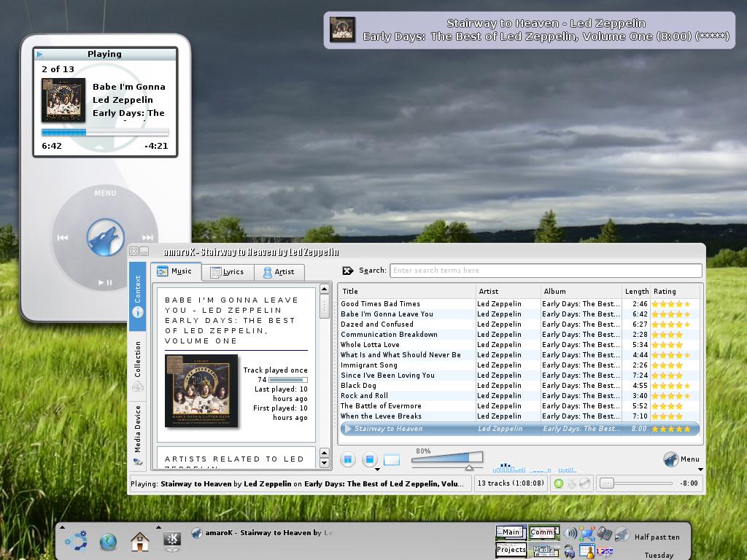Select the Good Times Bad Times track
Image resolution: width=747 pixels, height=560 pixels.
point(519,304)
